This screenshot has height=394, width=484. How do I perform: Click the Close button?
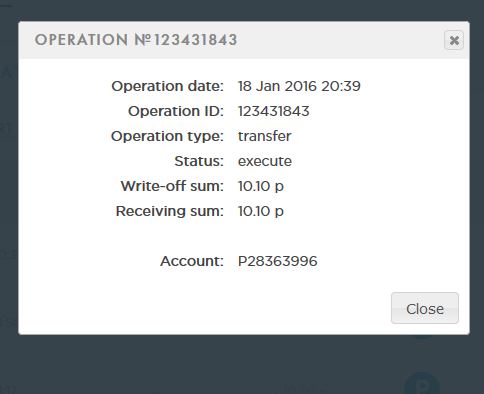tap(425, 308)
